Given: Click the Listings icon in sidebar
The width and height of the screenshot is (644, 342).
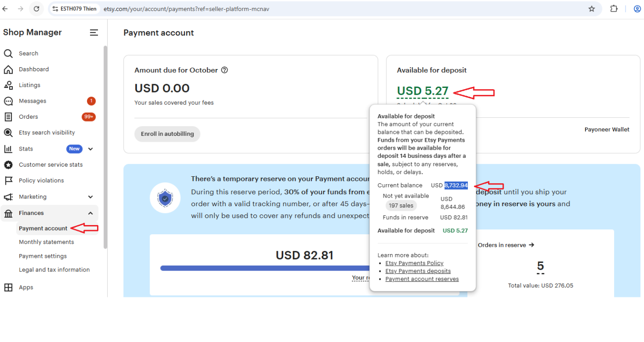Looking at the screenshot, I should tap(8, 85).
